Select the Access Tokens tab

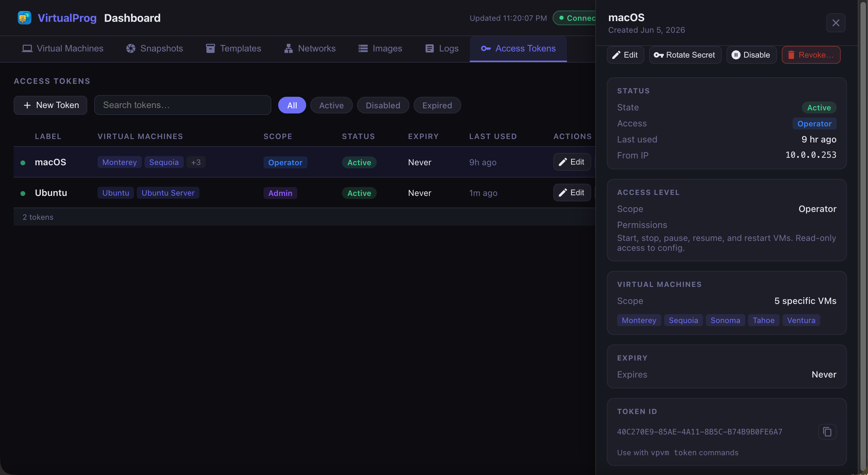(x=518, y=48)
